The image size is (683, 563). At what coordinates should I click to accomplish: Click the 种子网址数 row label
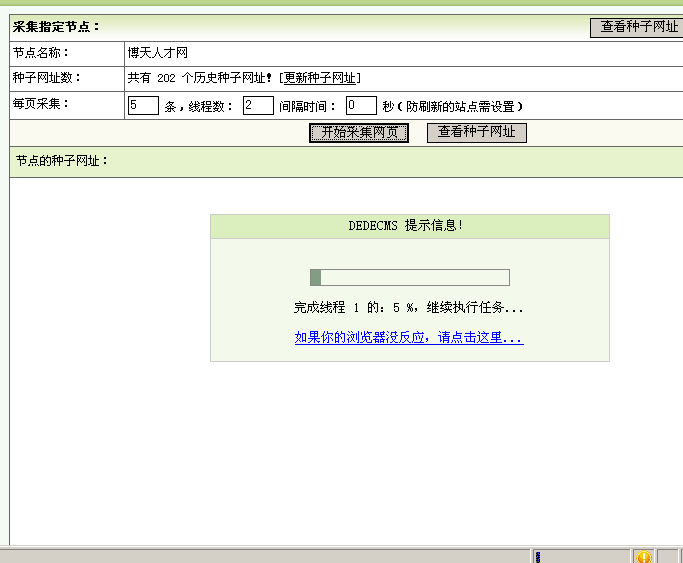pos(47,78)
